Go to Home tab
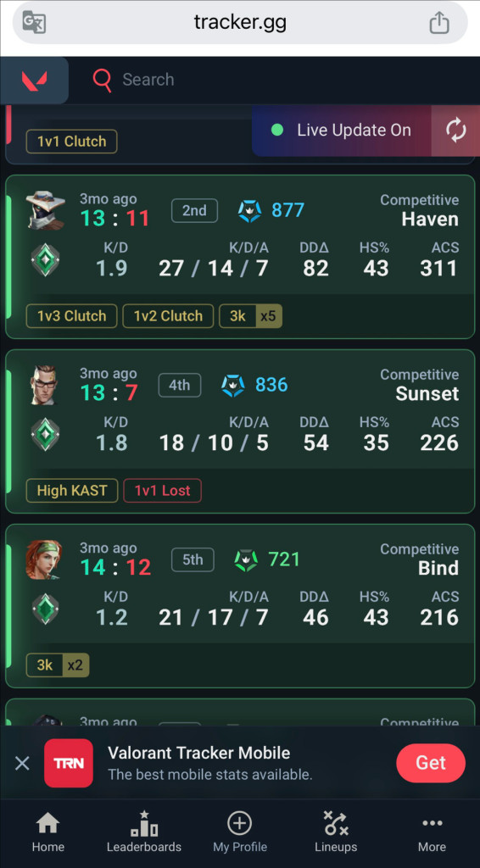The image size is (480, 868). (47, 832)
